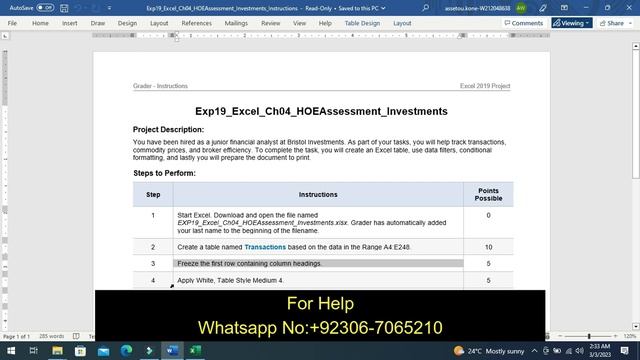Click the network tray icon
The image size is (640, 360).
[x=569, y=351]
